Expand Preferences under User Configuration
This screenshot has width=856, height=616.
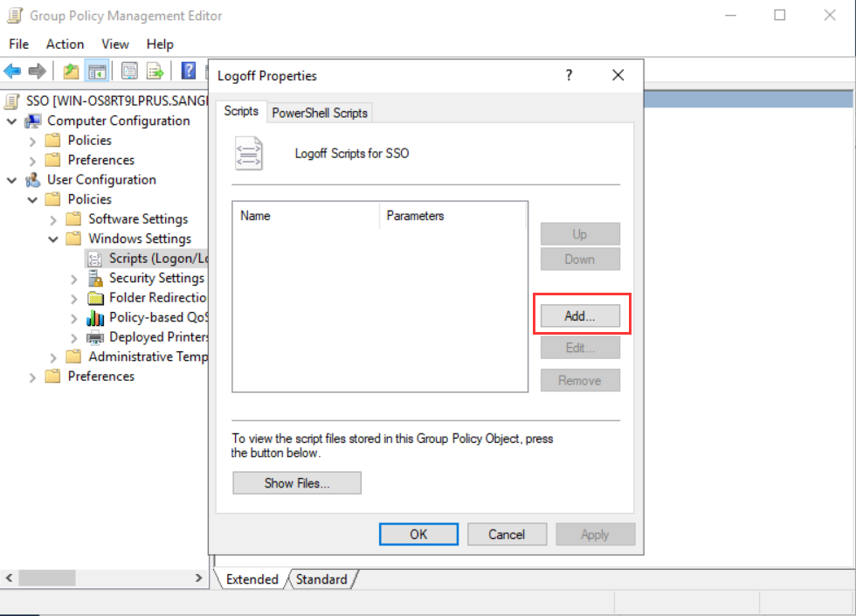click(x=32, y=377)
